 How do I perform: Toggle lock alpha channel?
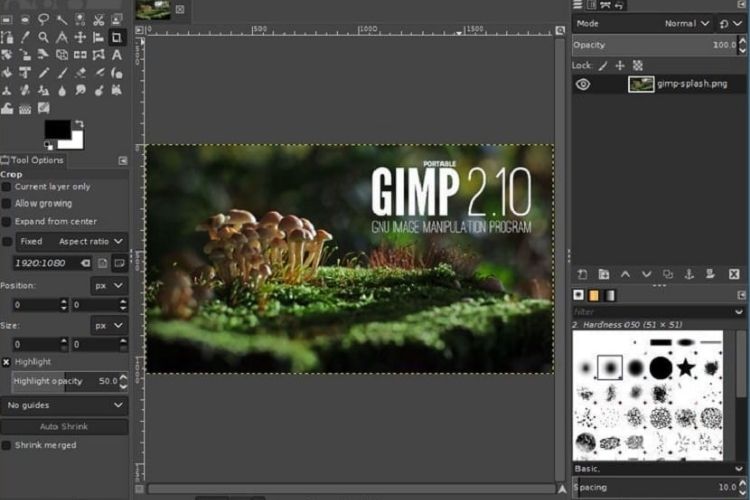[638, 66]
